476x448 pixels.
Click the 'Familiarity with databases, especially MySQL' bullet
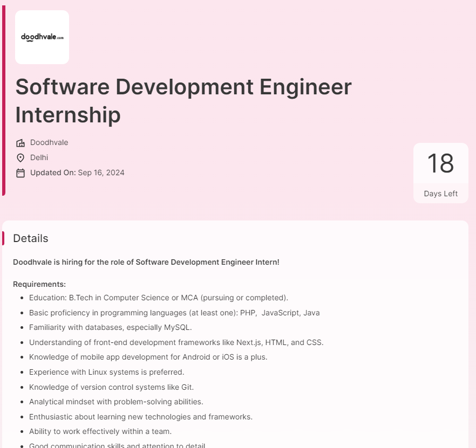(111, 327)
